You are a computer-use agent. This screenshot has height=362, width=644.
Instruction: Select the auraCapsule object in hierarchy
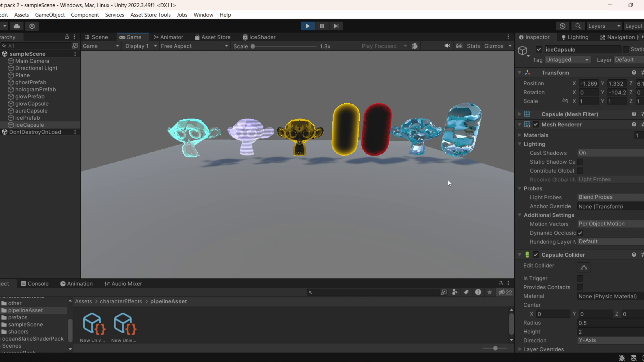pos(31,111)
